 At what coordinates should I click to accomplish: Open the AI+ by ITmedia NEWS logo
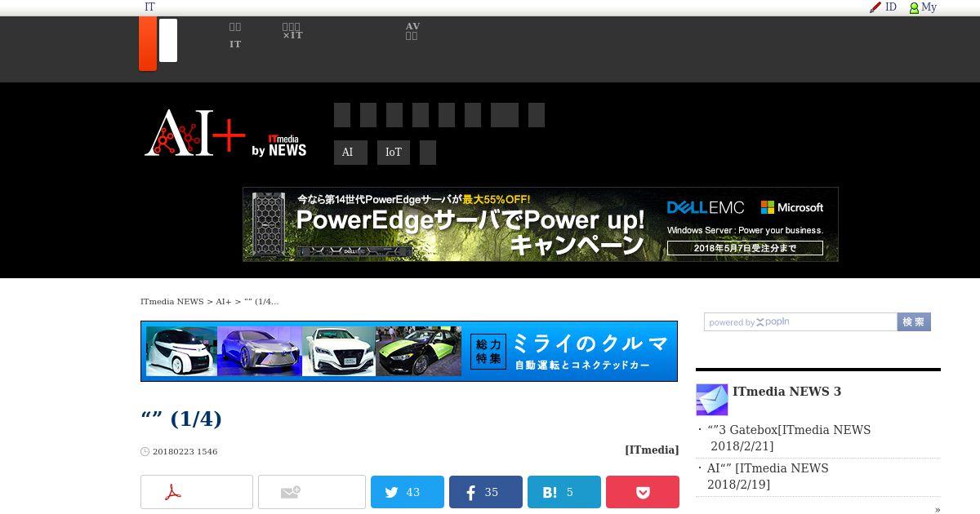click(225, 133)
